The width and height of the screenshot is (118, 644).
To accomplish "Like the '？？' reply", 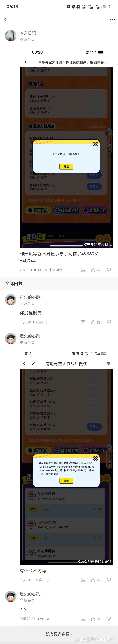I will point(95,619).
